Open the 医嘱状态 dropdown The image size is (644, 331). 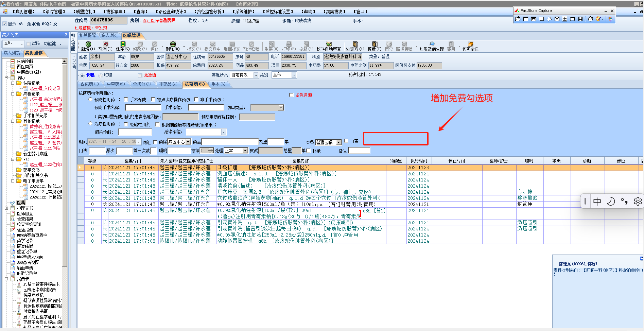(x=256, y=75)
